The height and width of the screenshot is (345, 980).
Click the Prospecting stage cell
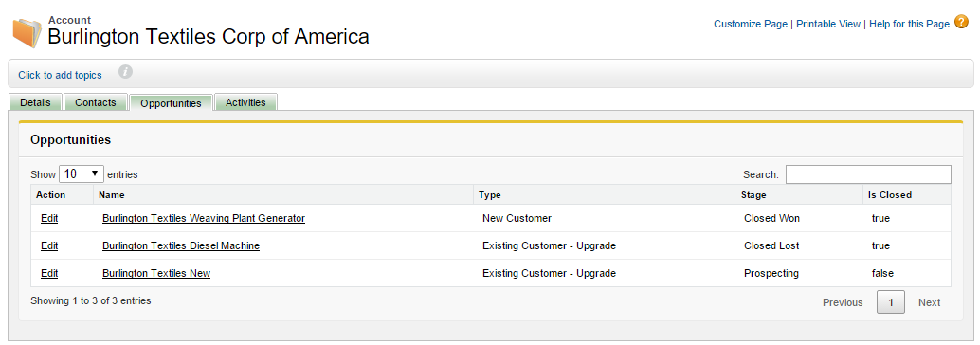click(771, 273)
